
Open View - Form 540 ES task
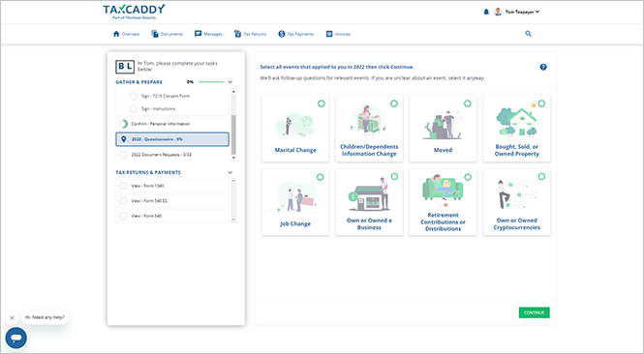pyautogui.click(x=172, y=201)
